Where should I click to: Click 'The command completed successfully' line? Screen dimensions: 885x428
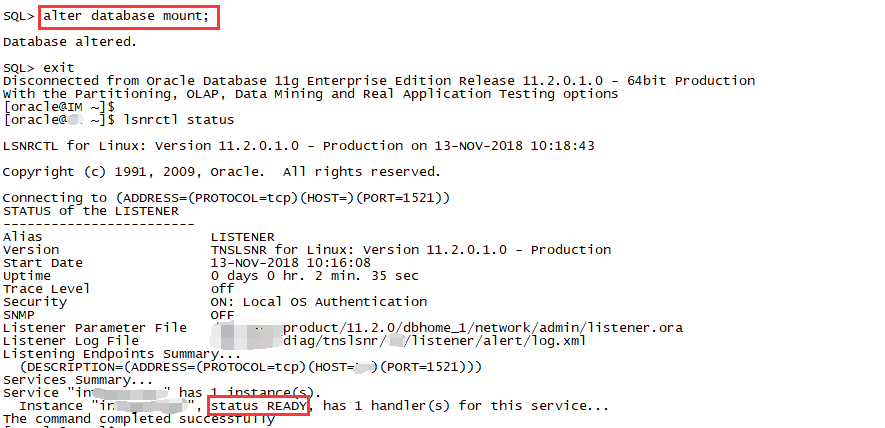pos(139,420)
